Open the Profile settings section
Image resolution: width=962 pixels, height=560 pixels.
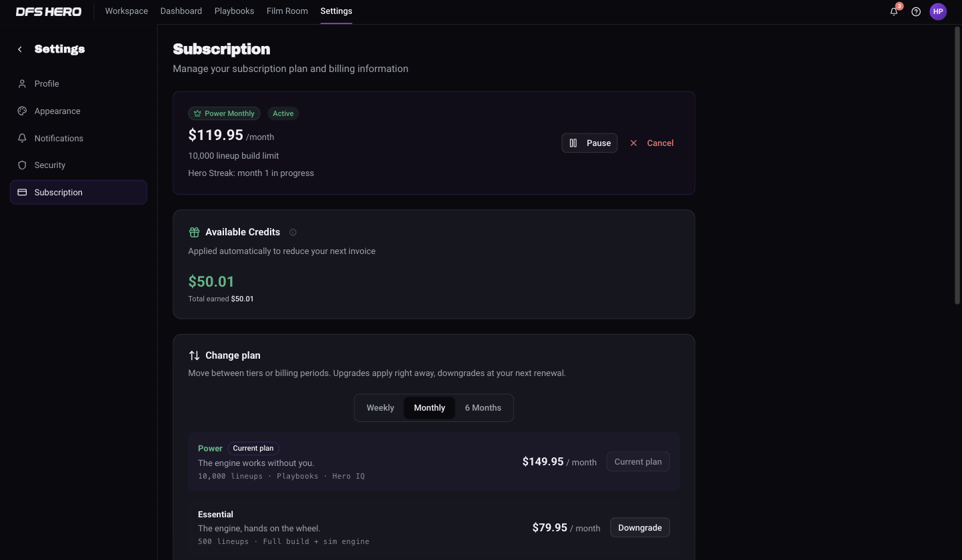pyautogui.click(x=79, y=83)
